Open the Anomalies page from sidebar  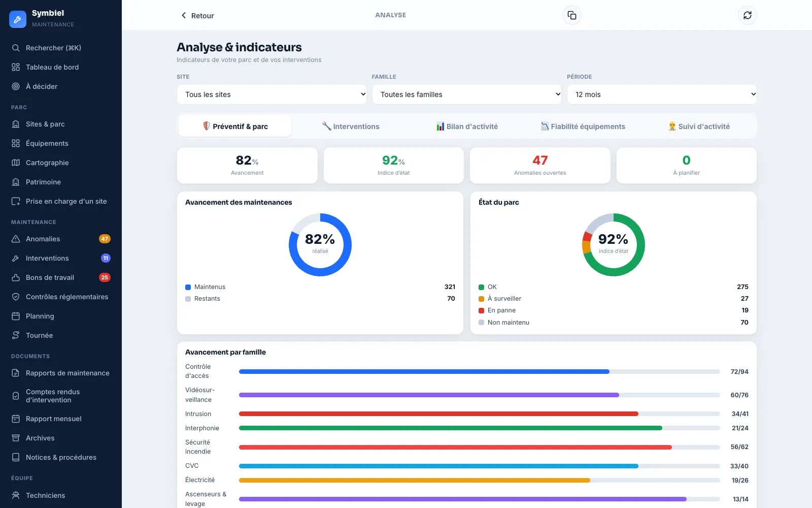[61, 239]
